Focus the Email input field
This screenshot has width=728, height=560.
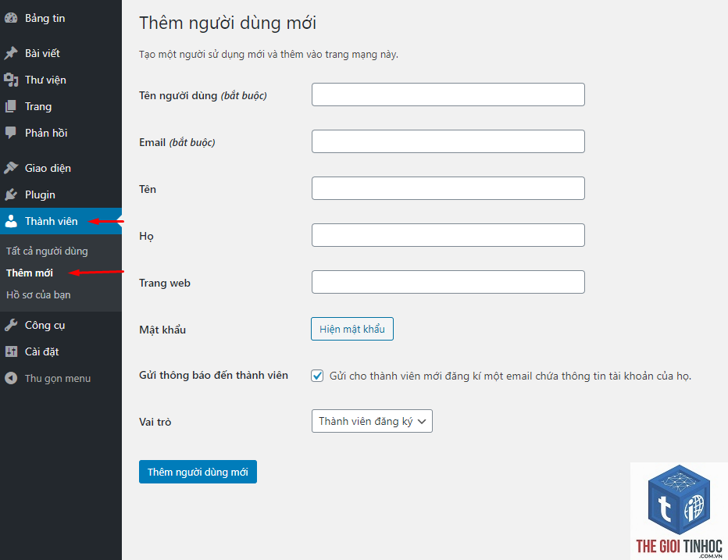click(x=448, y=141)
